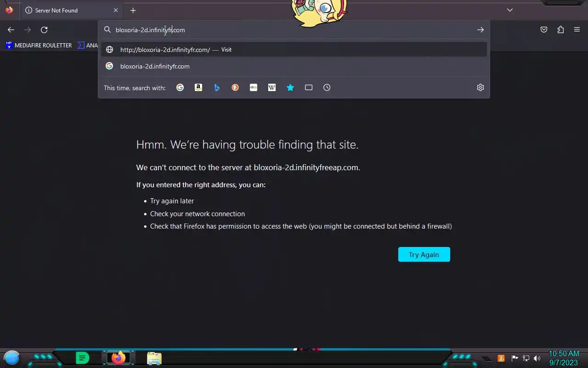Screen dimensions: 588x368
Task: Open the ANA bookmark in bookmarks bar
Action: pos(88,45)
